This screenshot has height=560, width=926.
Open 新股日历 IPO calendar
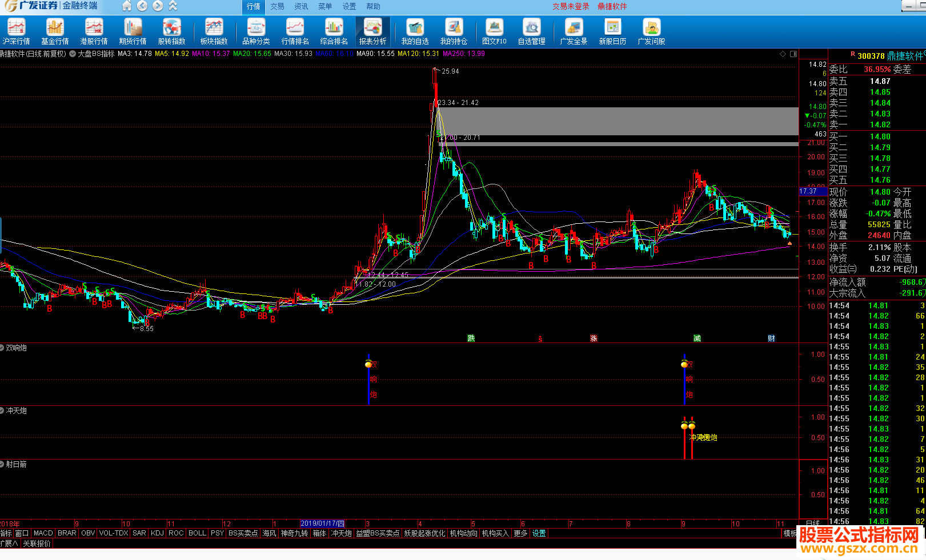(612, 32)
